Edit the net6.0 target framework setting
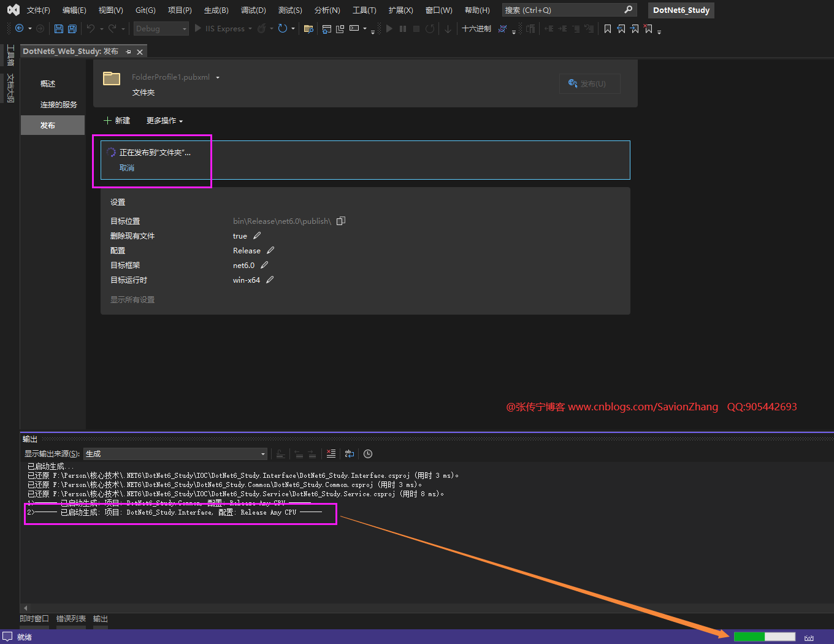This screenshot has height=644, width=834. coord(264,265)
